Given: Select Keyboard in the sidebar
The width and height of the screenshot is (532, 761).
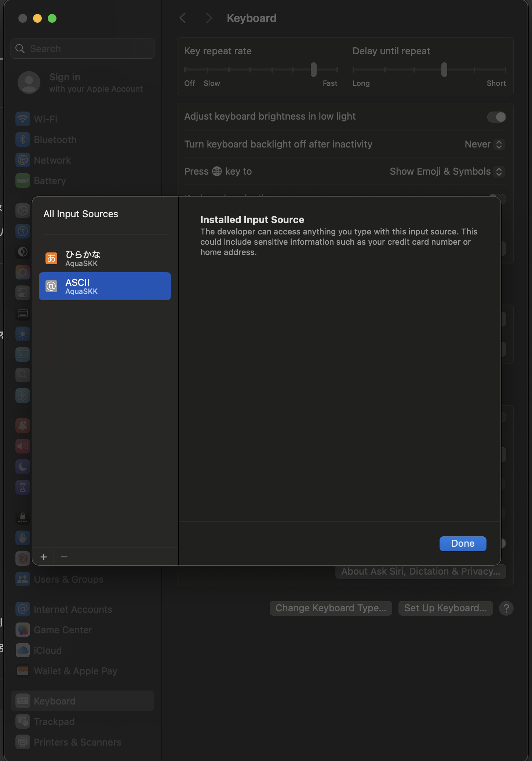Looking at the screenshot, I should coord(83,701).
